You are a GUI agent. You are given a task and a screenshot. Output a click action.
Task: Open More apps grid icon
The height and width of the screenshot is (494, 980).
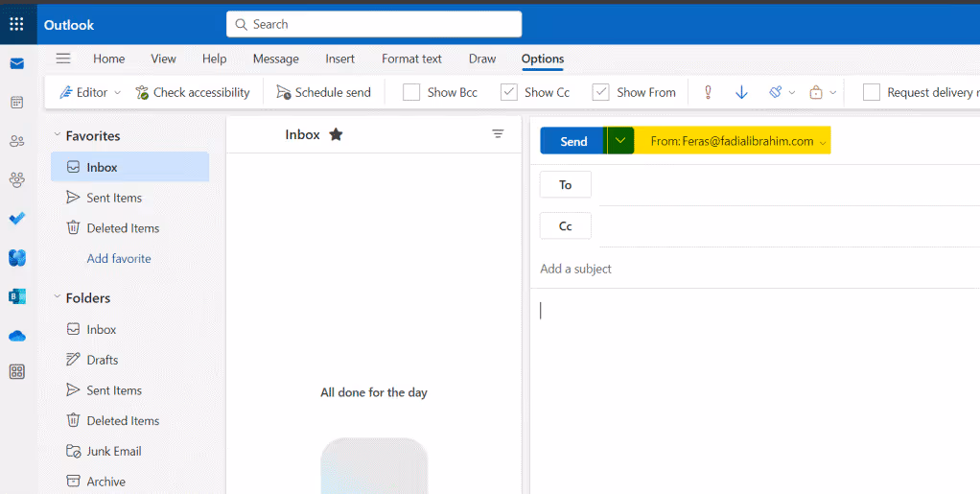[17, 372]
